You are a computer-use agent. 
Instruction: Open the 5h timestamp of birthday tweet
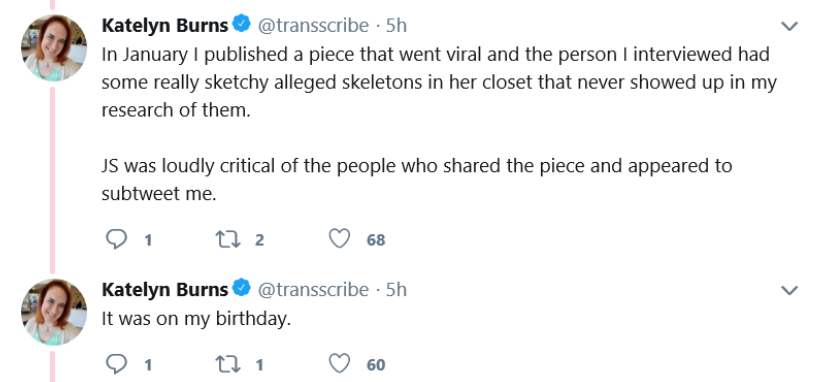coord(396,290)
